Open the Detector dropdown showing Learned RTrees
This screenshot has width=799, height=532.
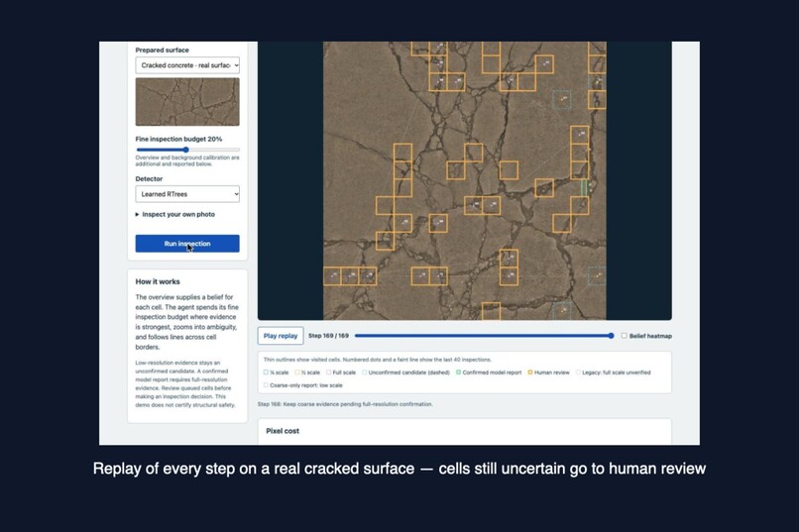[x=187, y=194]
